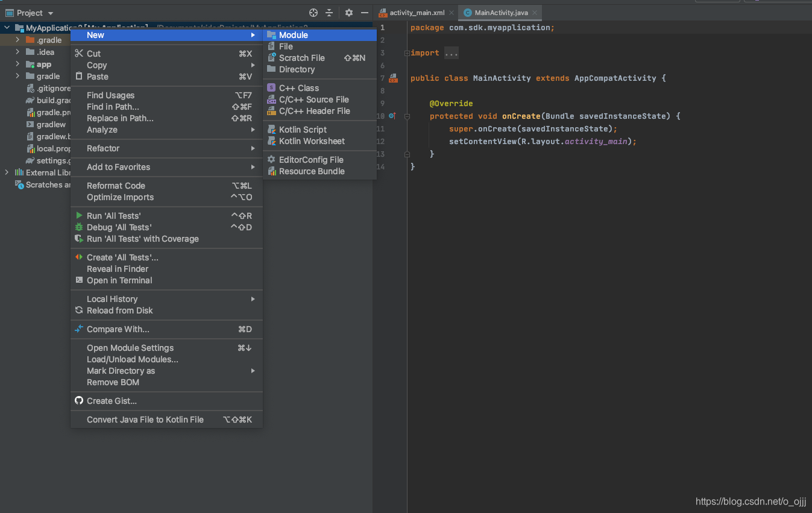Close the activity_main.xml tab
This screenshot has height=513, width=812.
(x=452, y=13)
